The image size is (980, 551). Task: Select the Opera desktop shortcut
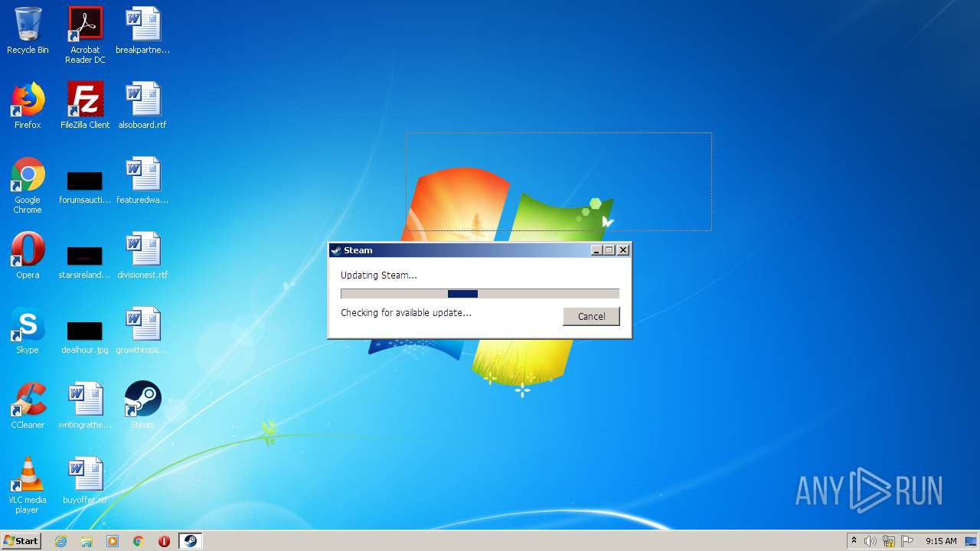[28, 256]
